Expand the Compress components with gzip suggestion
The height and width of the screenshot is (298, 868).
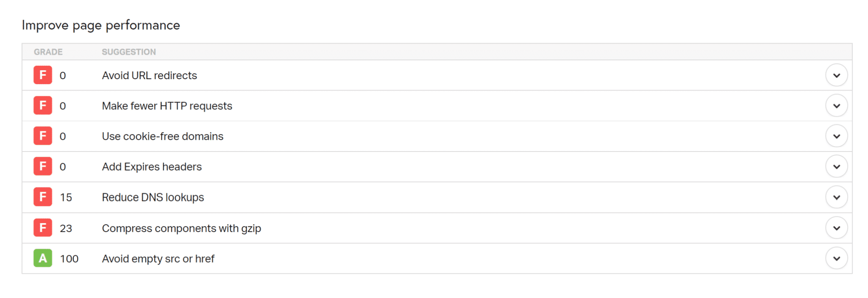coord(836,227)
